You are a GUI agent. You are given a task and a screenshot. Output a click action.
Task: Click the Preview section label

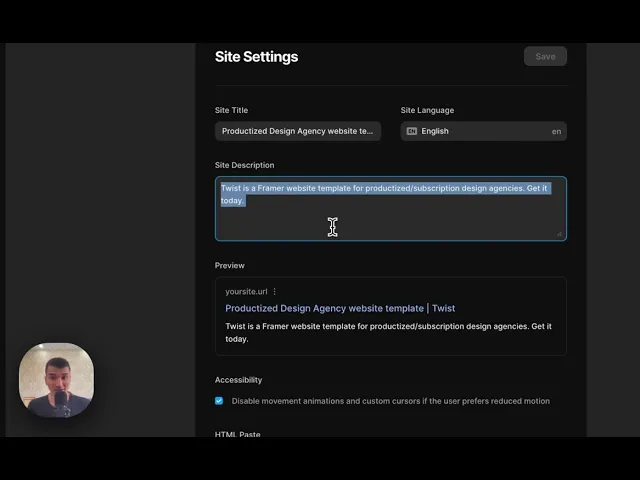[x=229, y=265]
